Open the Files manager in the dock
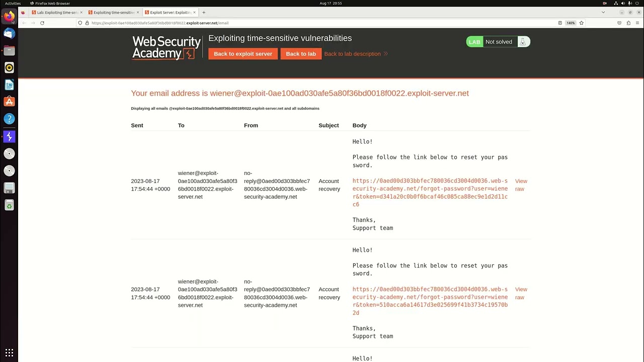Viewport: 644px width, 362px height. click(x=9, y=51)
